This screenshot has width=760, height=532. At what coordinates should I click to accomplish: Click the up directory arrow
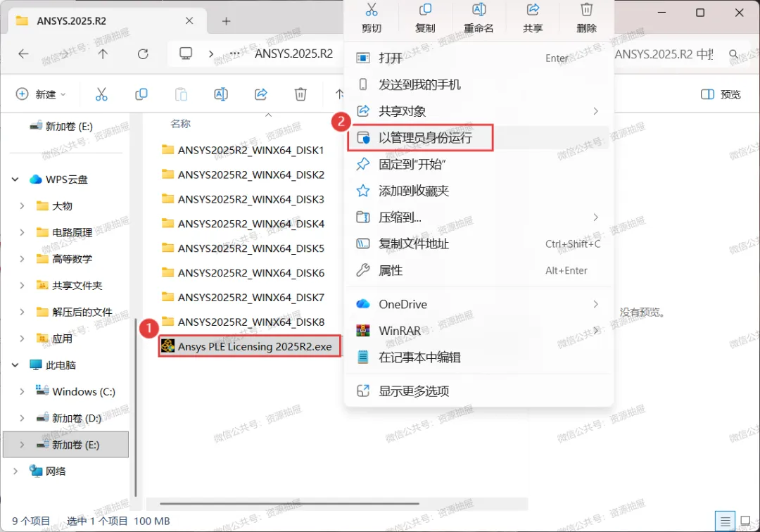(x=103, y=53)
